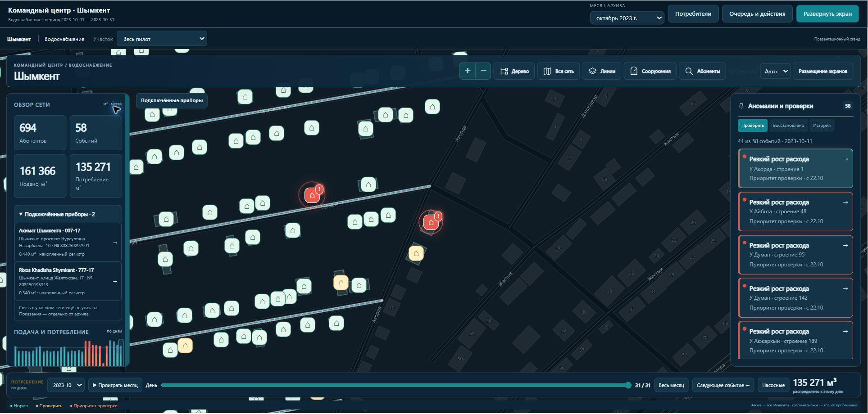Open arrow of У Думан строение 142 anomaly
Image resolution: width=868 pixels, height=414 pixels.
(845, 288)
